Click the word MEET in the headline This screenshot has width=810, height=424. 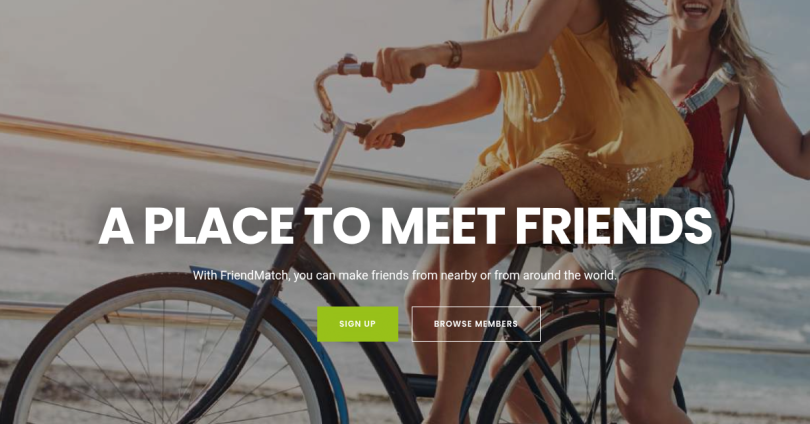coord(443,226)
